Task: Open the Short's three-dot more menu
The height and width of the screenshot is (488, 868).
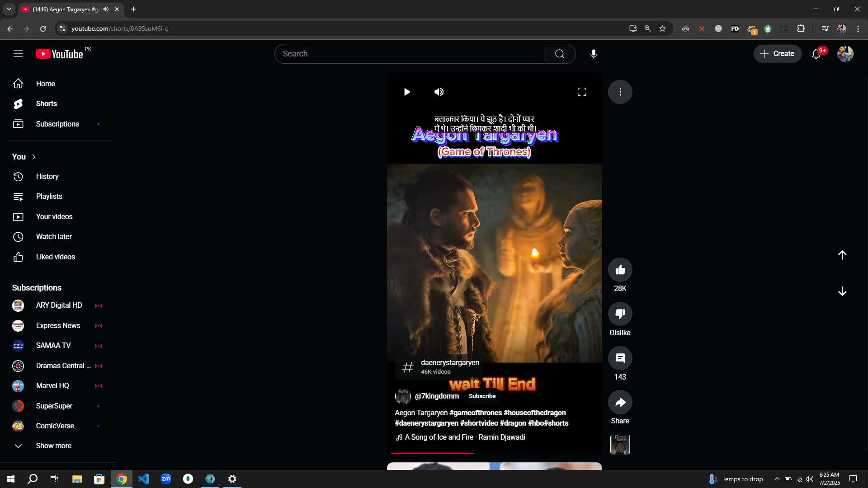Action: [x=620, y=92]
